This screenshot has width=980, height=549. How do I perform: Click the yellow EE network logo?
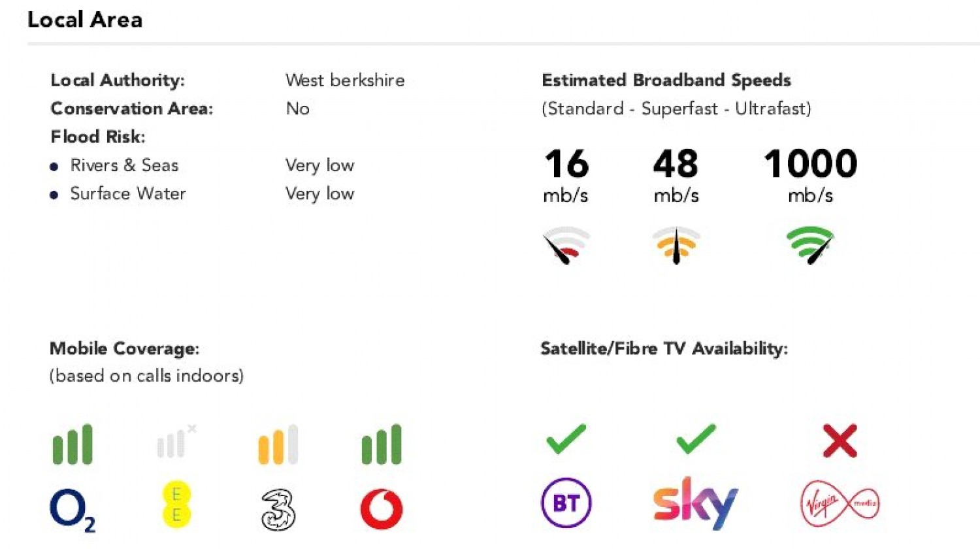(x=176, y=505)
